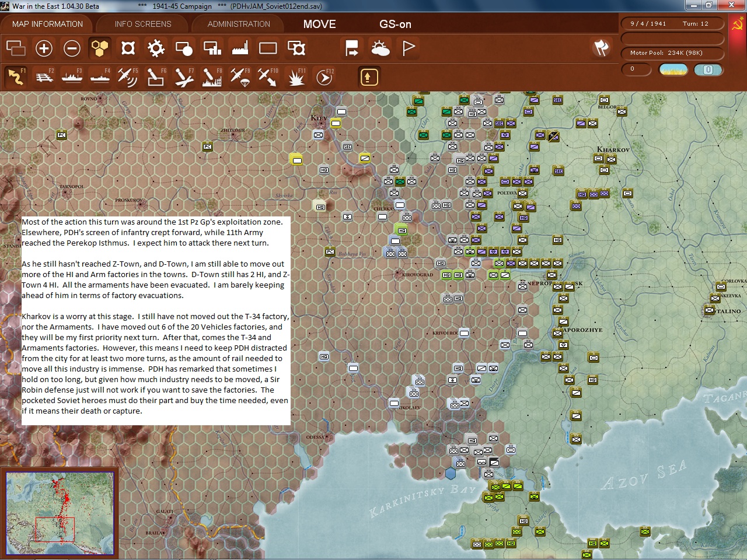Toggle the hex grid display

tap(100, 48)
